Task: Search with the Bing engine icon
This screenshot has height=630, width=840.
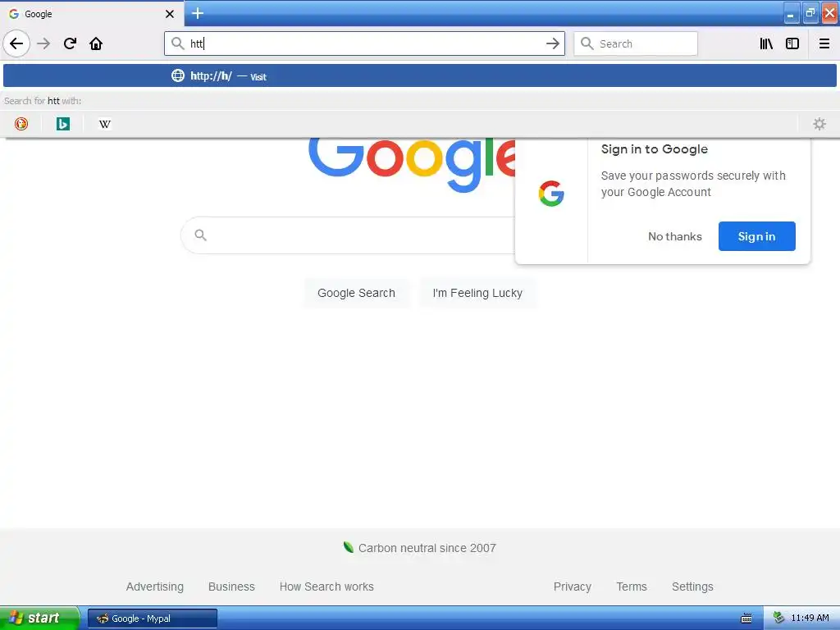Action: [x=62, y=124]
